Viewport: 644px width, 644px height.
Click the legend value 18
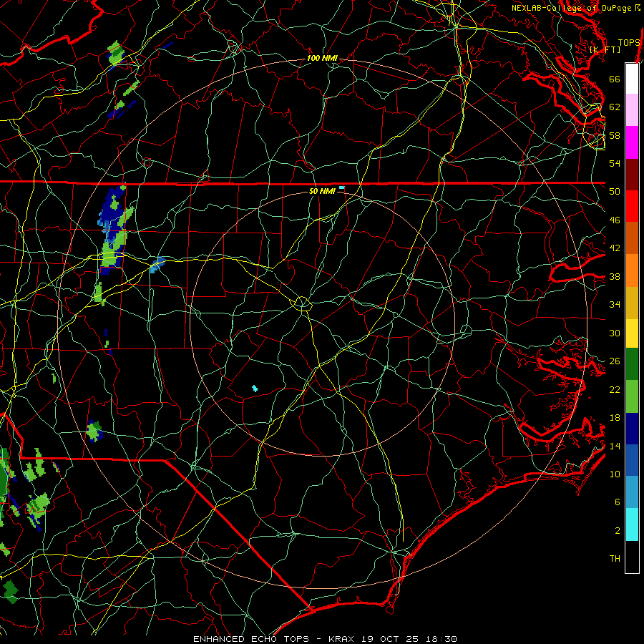pos(615,418)
